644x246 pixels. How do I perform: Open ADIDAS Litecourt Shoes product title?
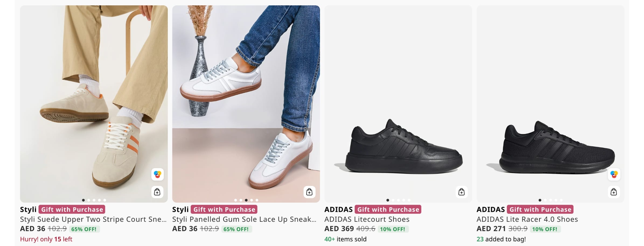367,219
